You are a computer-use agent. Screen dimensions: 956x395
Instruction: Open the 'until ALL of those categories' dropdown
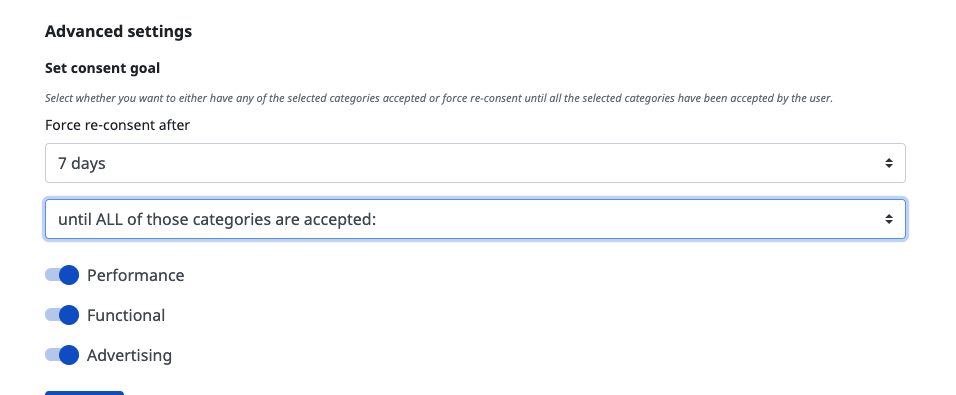475,219
